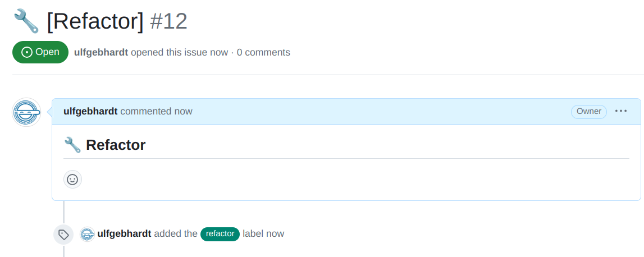The width and height of the screenshot is (644, 257).
Task: Open ulfgebhardt's profile from the comment header
Action: 90,111
